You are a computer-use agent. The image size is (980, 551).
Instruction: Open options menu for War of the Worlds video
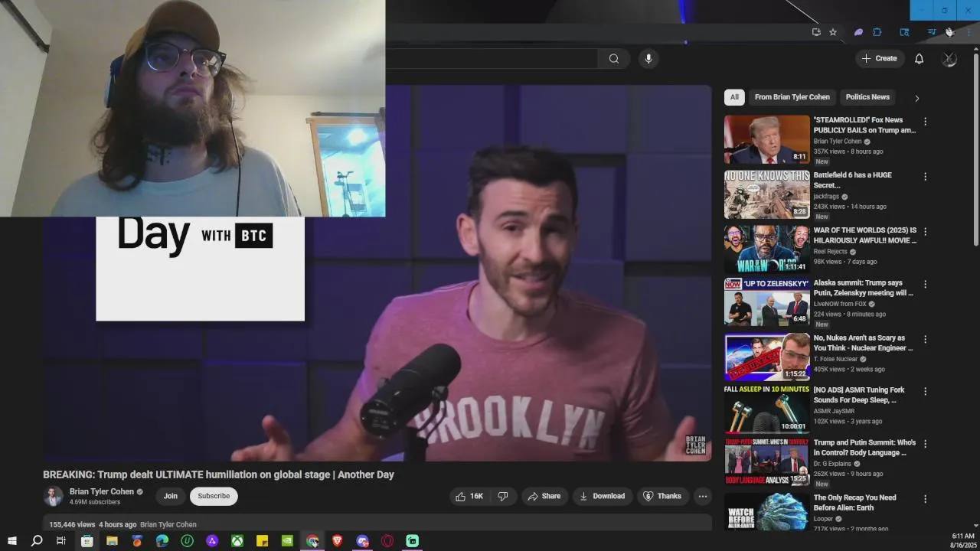[925, 231]
